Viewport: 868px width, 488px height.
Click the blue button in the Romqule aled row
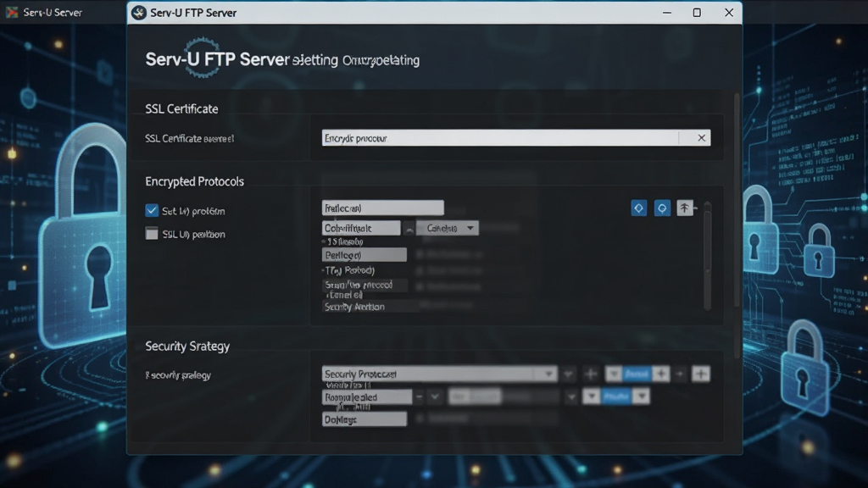pyautogui.click(x=616, y=396)
